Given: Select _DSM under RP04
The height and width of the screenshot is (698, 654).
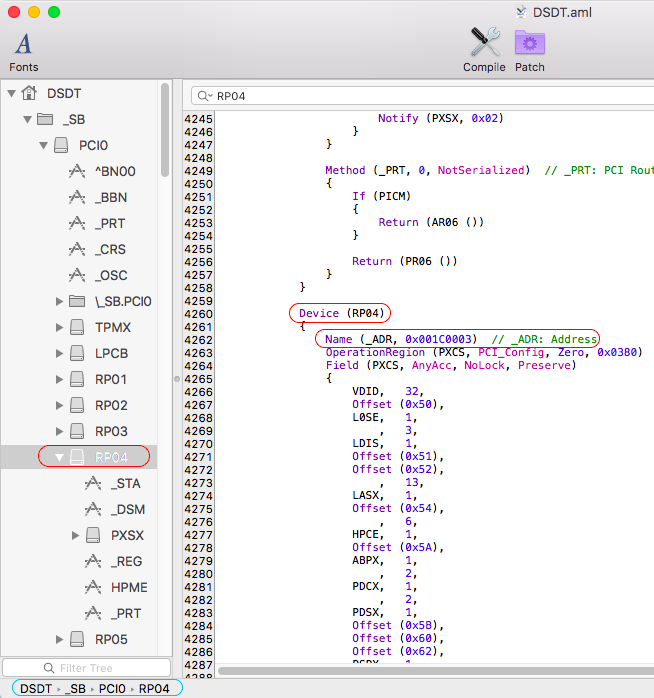Looking at the screenshot, I should point(125,509).
